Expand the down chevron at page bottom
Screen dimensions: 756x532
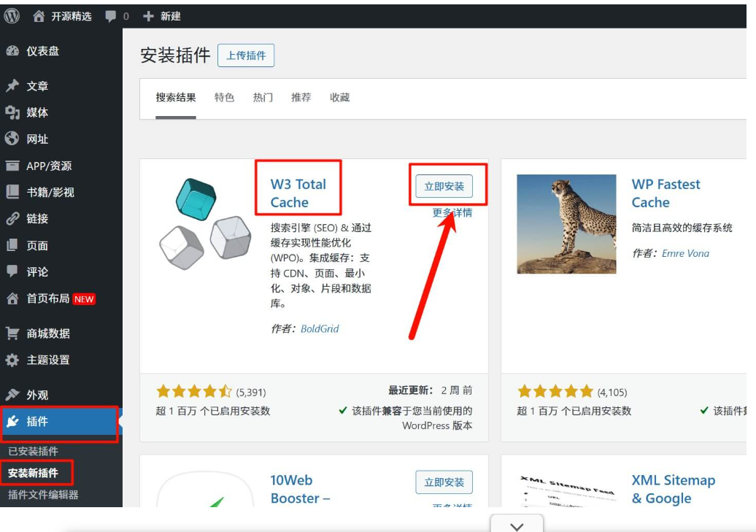pyautogui.click(x=517, y=525)
